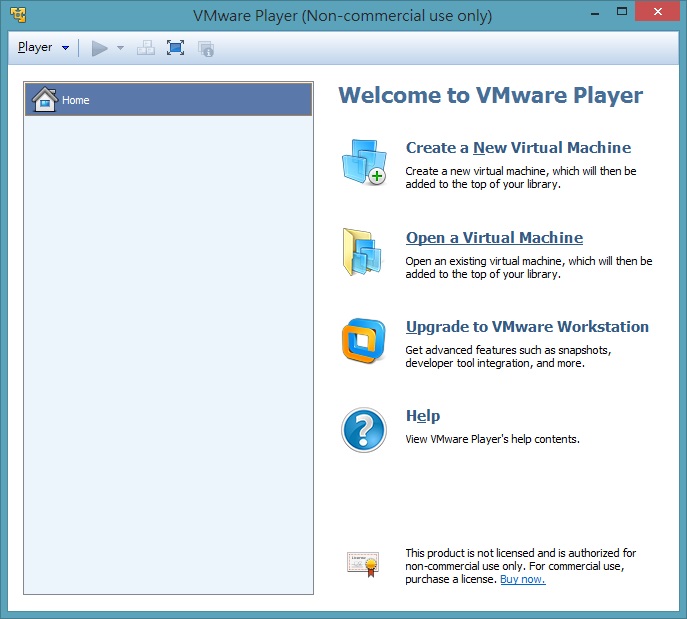687x619 pixels.
Task: Minimize the VMware Player window
Action: point(595,13)
